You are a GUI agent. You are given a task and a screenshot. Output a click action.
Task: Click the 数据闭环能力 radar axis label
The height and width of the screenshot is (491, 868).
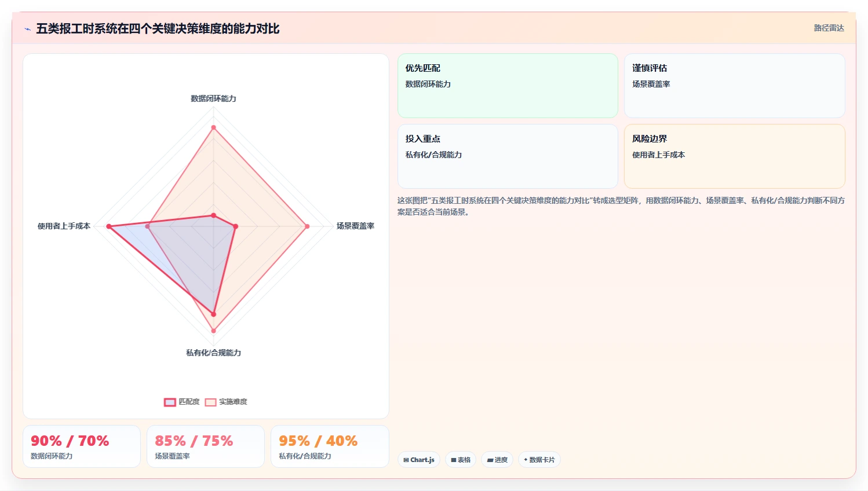click(x=213, y=98)
